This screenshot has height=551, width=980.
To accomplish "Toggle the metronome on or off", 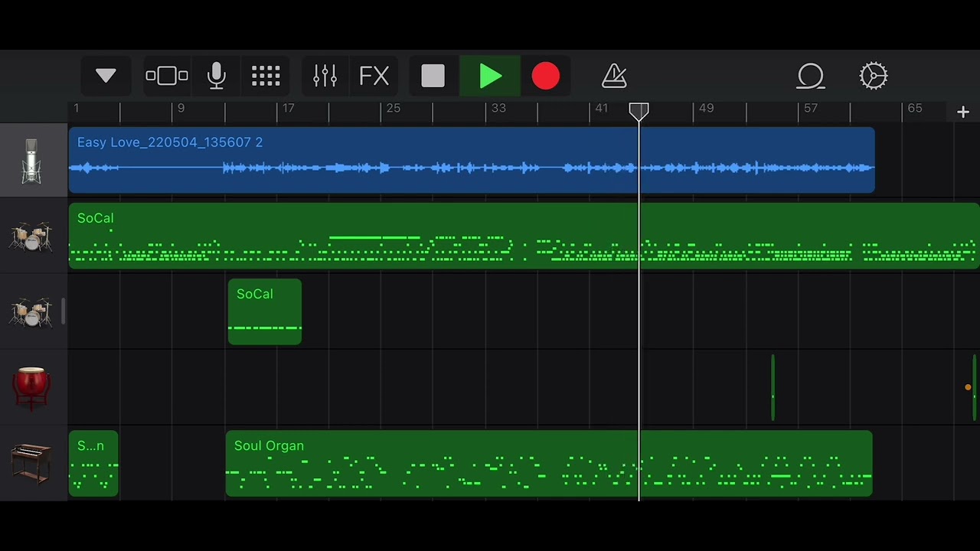I will pyautogui.click(x=614, y=76).
